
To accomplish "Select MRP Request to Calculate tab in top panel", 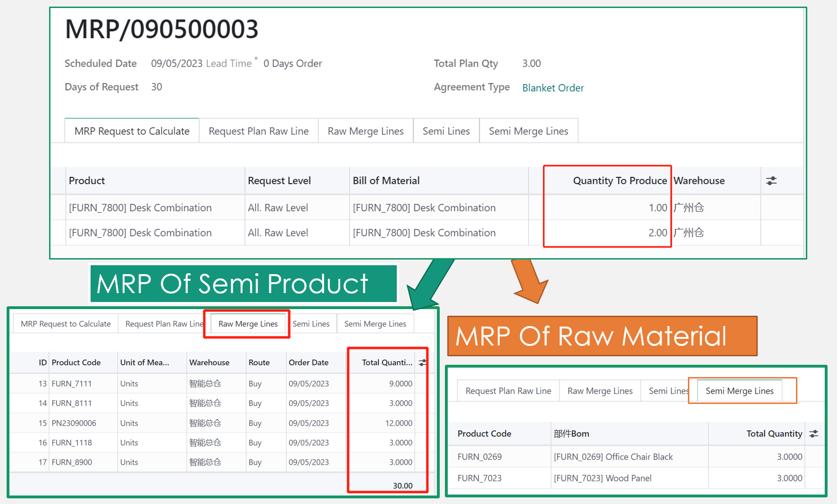I will pyautogui.click(x=132, y=131).
